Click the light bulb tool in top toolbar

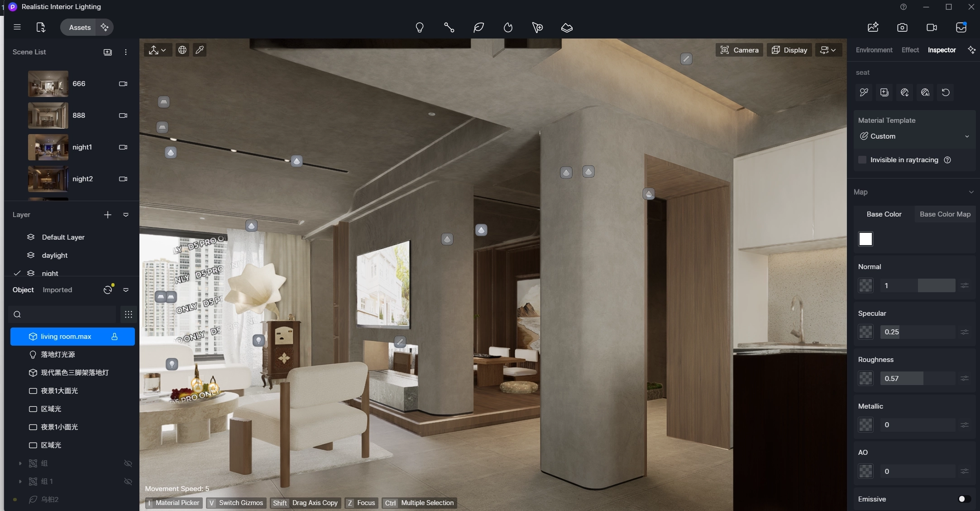click(419, 28)
